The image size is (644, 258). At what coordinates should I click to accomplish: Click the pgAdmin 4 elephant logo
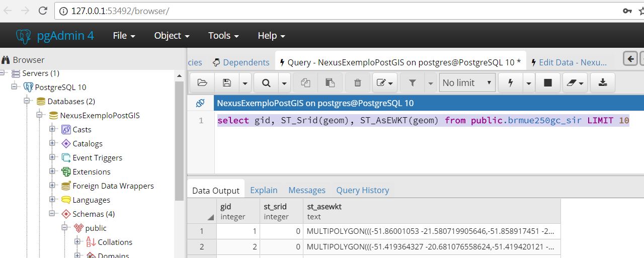coord(23,36)
